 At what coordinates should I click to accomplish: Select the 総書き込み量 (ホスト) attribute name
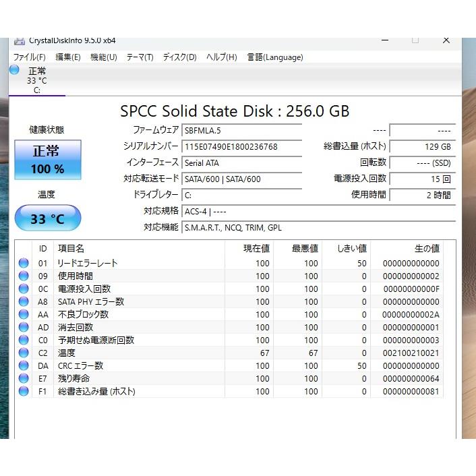[96, 391]
